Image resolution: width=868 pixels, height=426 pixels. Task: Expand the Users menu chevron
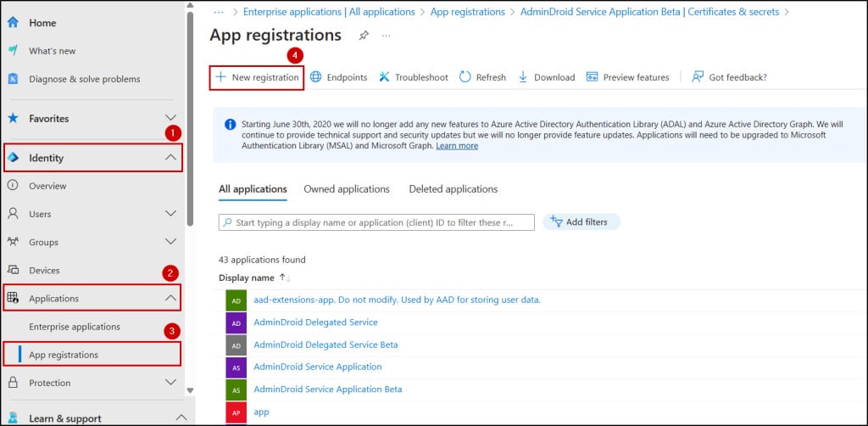[171, 213]
